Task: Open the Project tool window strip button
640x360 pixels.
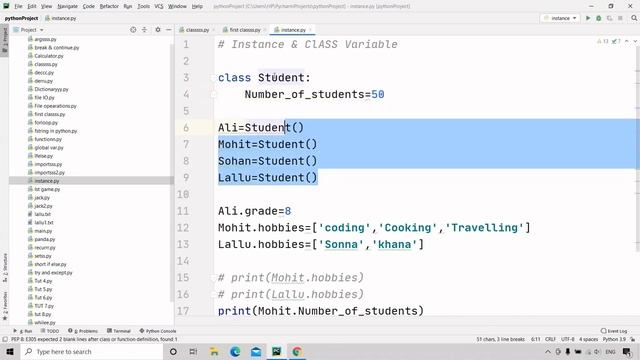Action: point(4,40)
